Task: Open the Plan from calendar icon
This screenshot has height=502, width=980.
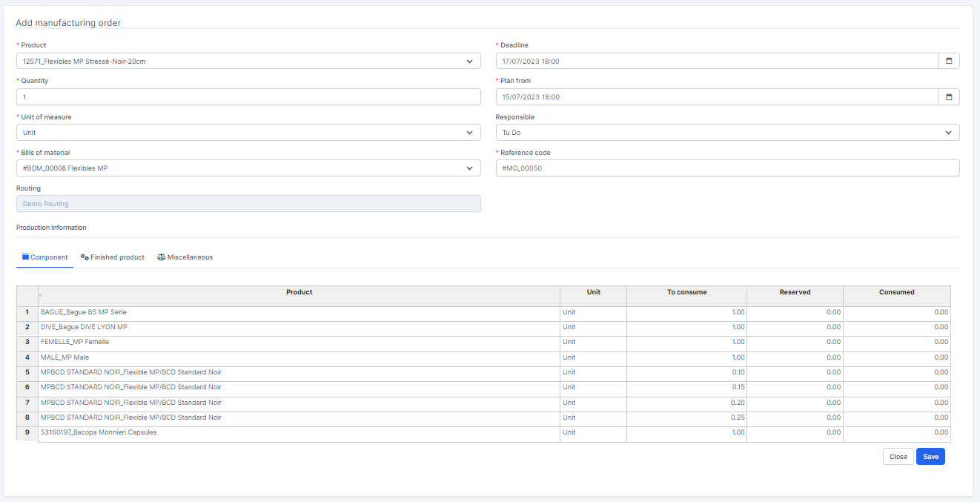Action: click(x=948, y=97)
